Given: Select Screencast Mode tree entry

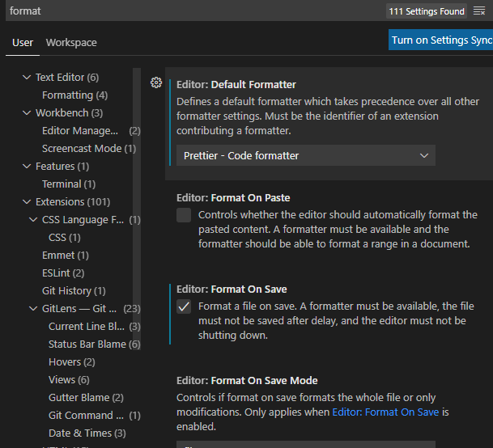Looking at the screenshot, I should click(82, 149).
